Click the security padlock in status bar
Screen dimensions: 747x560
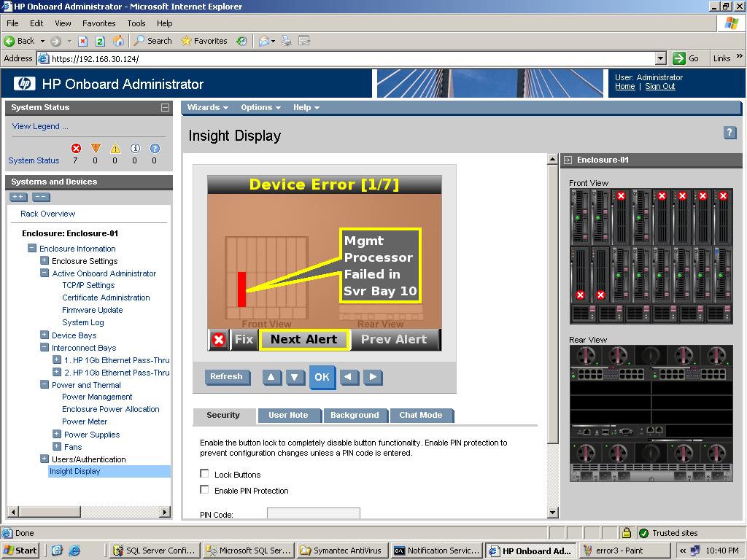point(627,533)
